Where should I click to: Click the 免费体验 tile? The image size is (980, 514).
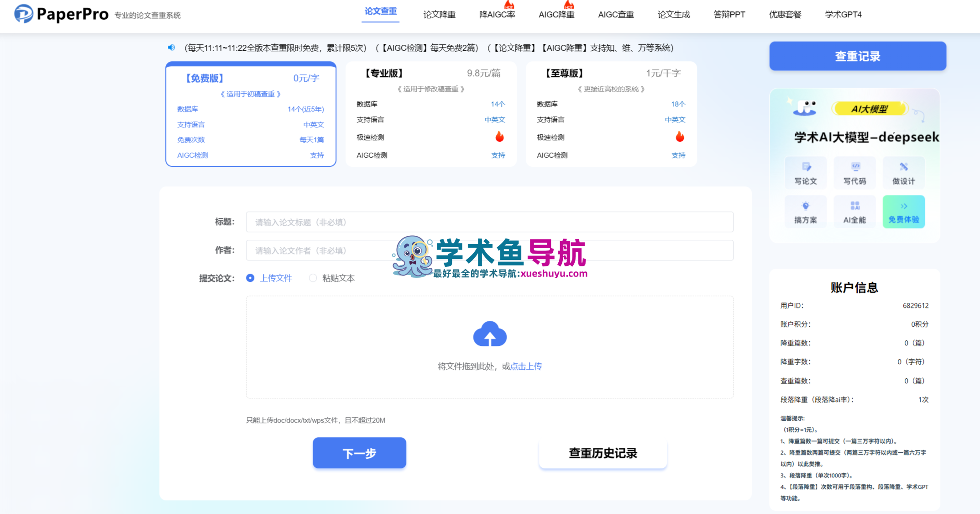click(904, 212)
